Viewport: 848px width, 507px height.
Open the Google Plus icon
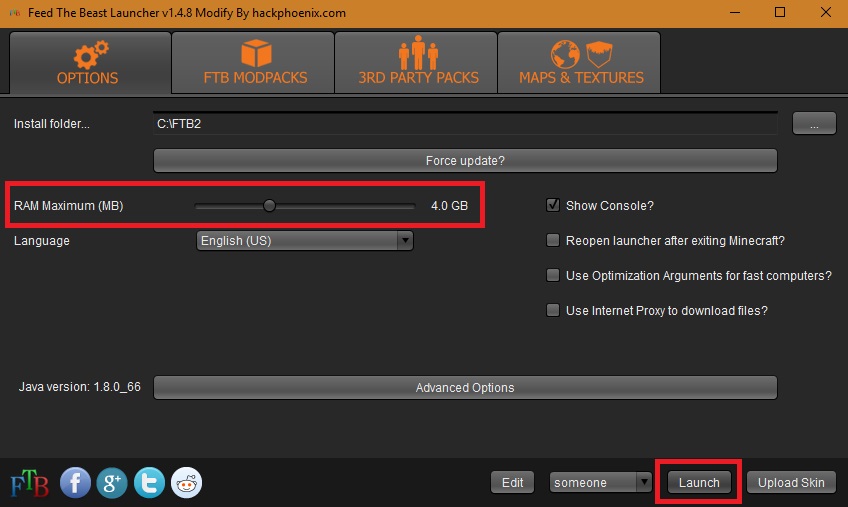pos(112,482)
